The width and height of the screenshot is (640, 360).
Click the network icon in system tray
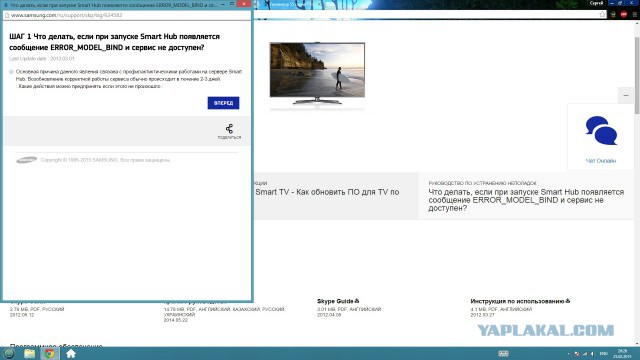tap(585, 353)
